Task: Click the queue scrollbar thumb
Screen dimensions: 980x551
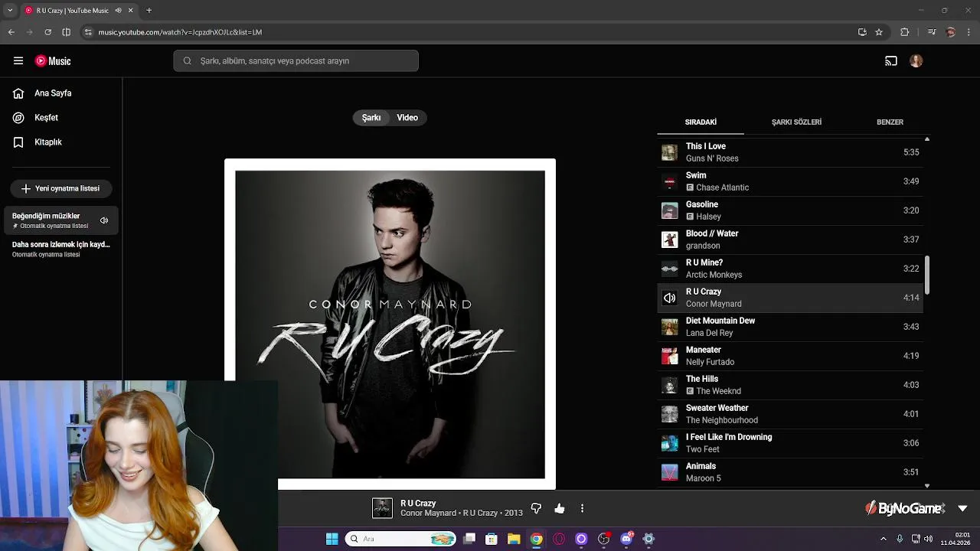Action: tap(927, 275)
